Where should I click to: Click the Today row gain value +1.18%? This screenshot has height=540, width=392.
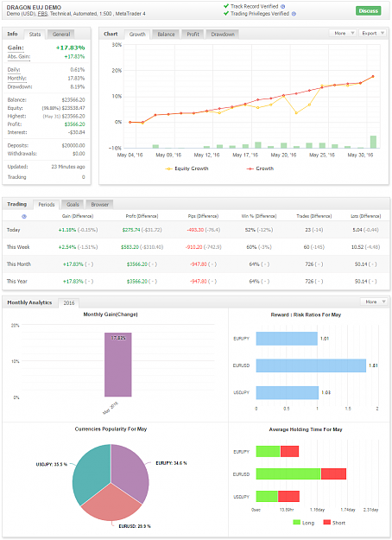click(x=67, y=230)
